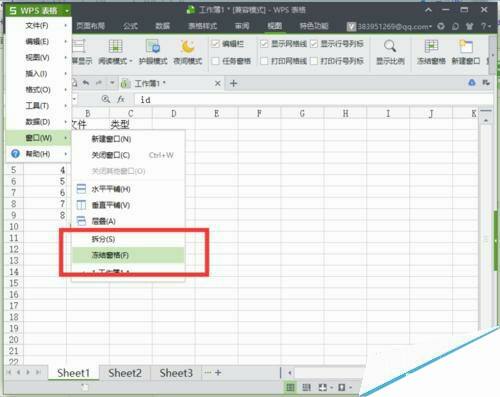500x397 pixels.
Task: Switch to the 特色功能 ribbon tab
Action: tap(314, 26)
